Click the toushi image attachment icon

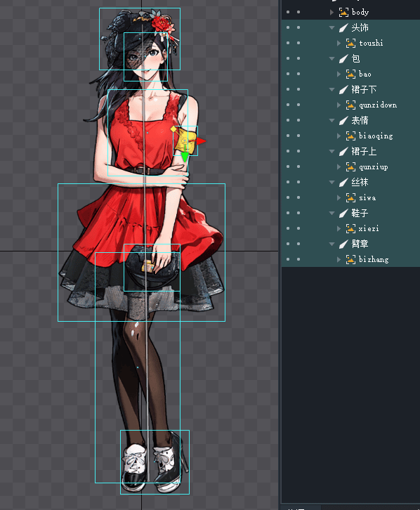coord(350,44)
